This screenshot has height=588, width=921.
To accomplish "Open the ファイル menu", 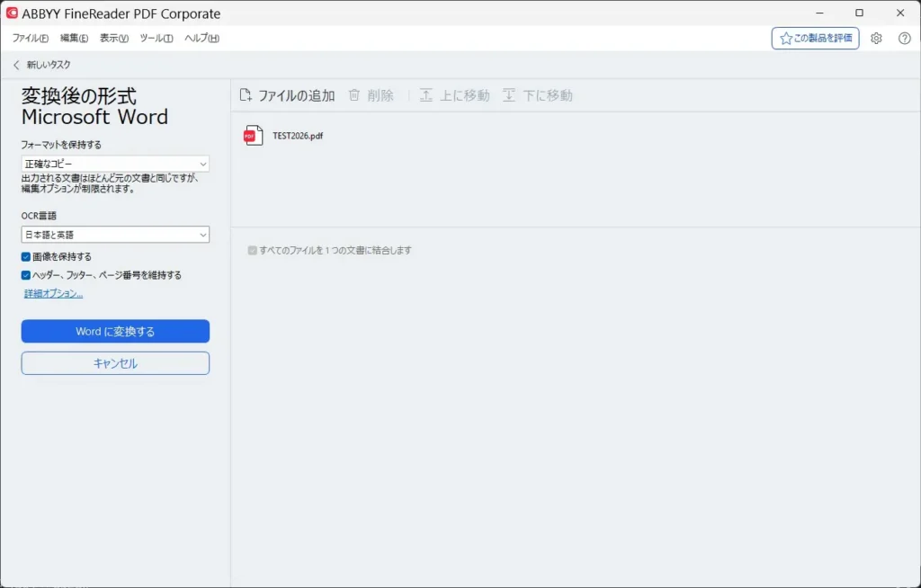I will point(31,38).
